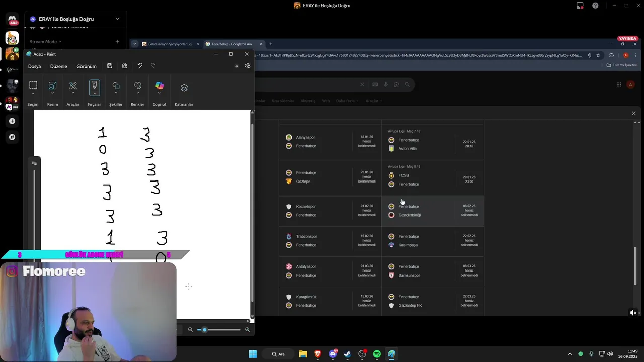
Task: Expand the Şekiller dropdown arrow
Action: point(116,93)
